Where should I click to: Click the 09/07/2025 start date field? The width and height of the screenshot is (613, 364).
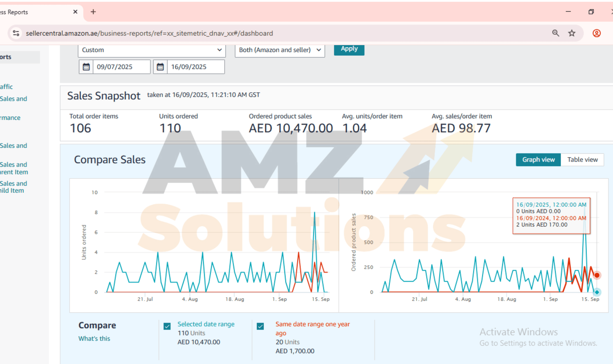pos(121,67)
